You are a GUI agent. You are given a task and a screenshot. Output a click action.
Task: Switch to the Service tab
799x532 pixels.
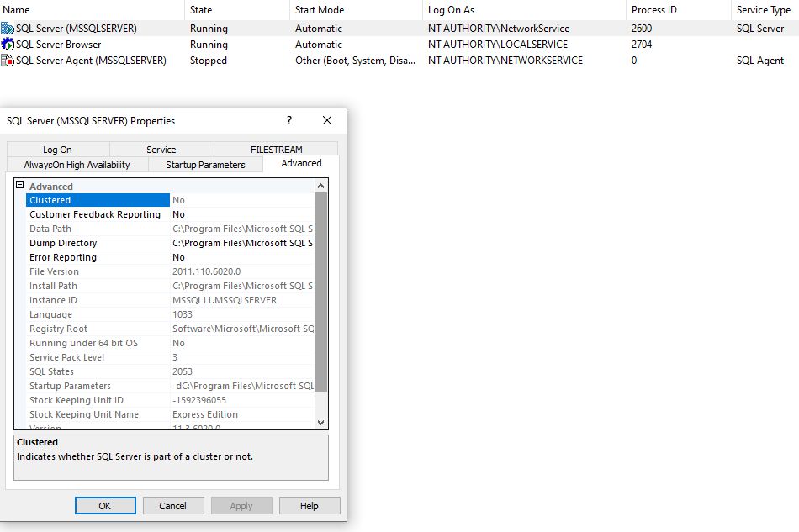point(161,149)
